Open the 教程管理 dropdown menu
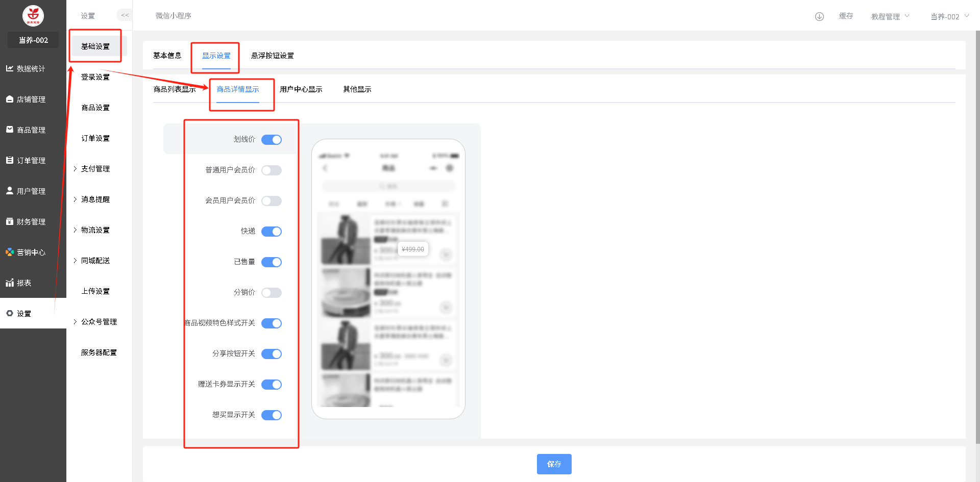The image size is (980, 482). (890, 16)
